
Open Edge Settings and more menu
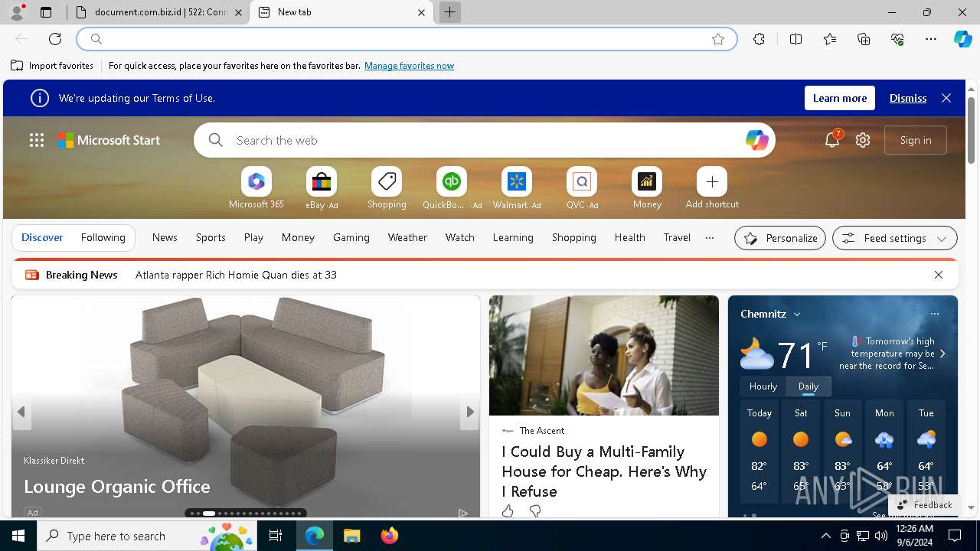point(931,39)
